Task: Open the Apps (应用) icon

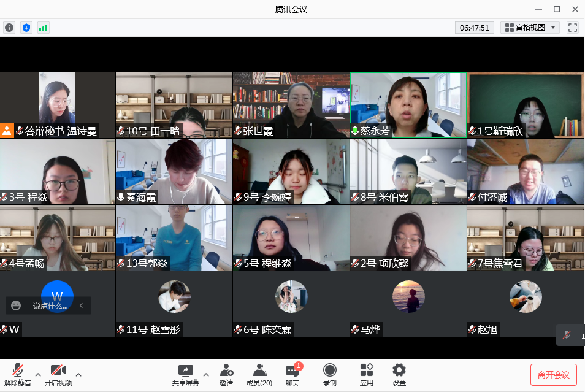Action: pos(367,374)
